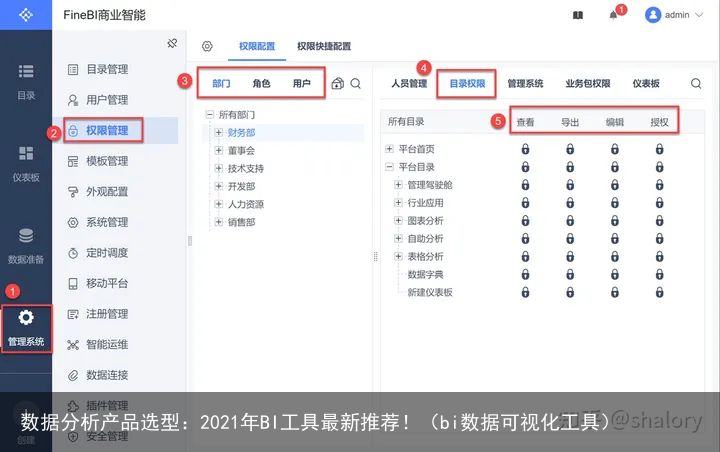Open notifications bell icon
This screenshot has height=452, width=720.
click(x=613, y=15)
